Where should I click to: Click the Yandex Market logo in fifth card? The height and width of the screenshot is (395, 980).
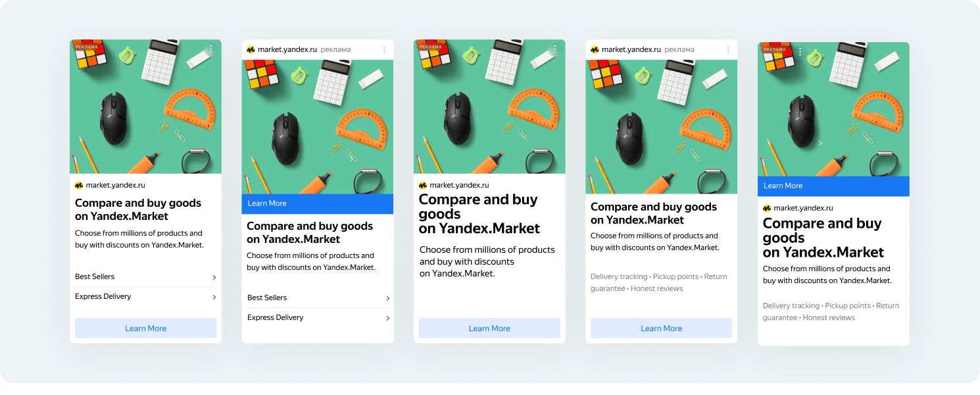click(x=767, y=208)
